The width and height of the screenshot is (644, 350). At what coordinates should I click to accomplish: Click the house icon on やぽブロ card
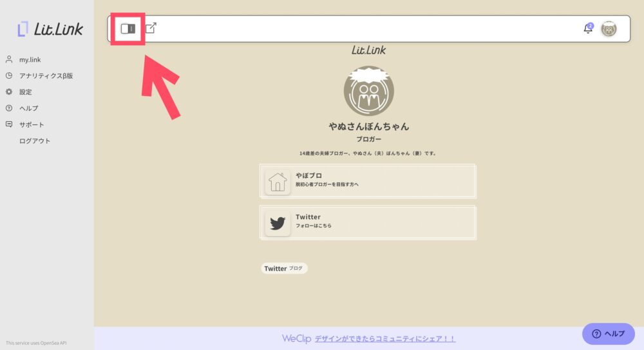278,182
